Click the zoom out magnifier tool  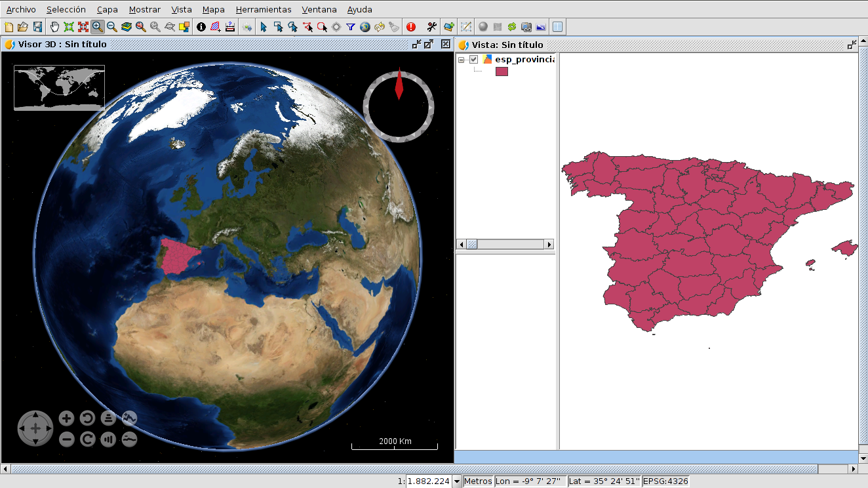(x=112, y=27)
